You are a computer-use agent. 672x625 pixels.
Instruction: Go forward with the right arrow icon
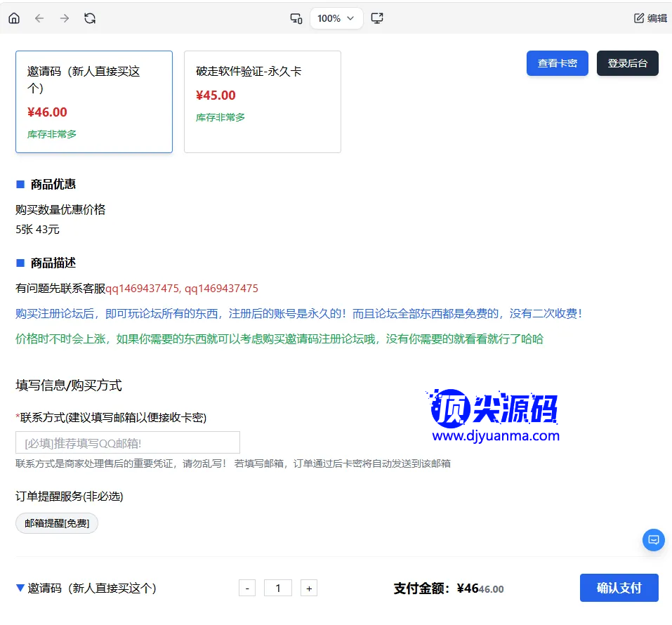(65, 18)
